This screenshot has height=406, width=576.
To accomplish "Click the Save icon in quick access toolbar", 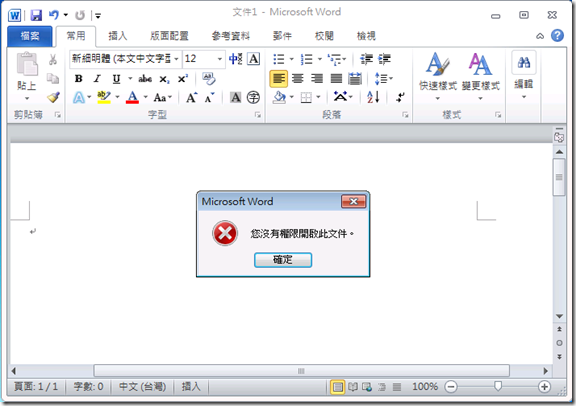I will 36,15.
